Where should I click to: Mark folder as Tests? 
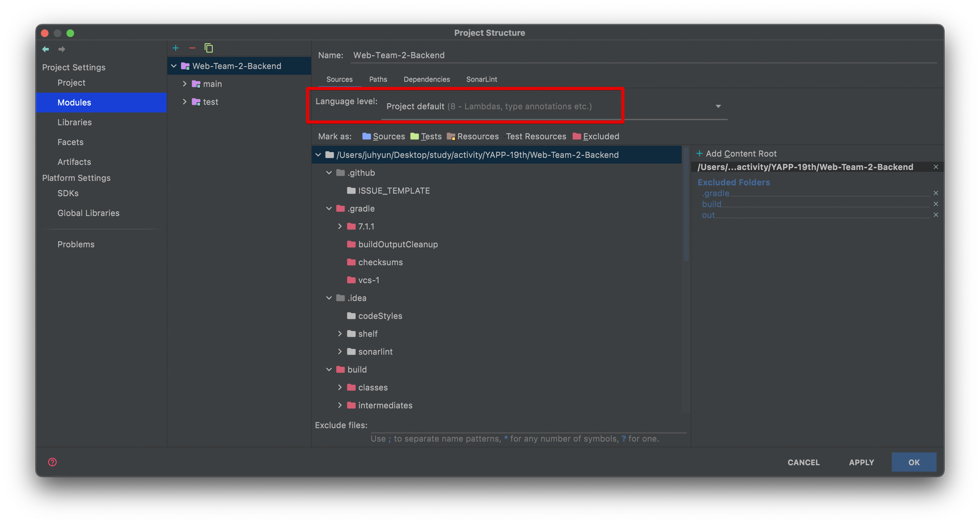426,136
